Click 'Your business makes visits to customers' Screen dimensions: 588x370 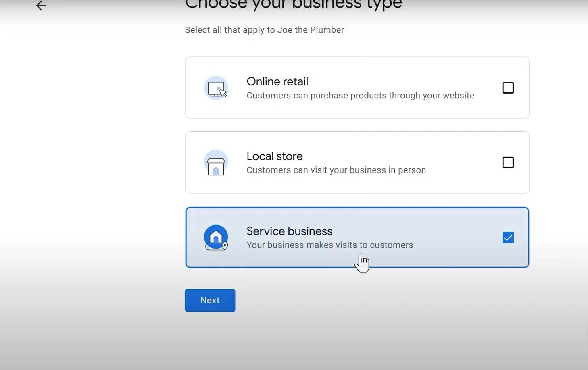[x=330, y=245]
